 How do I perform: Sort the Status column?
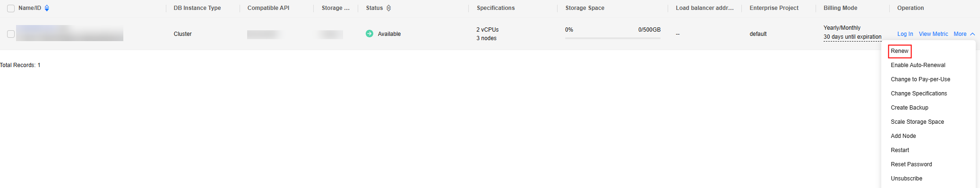389,8
